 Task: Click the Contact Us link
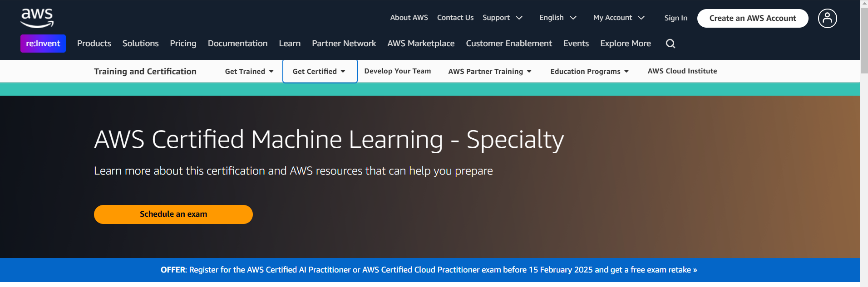coord(455,18)
